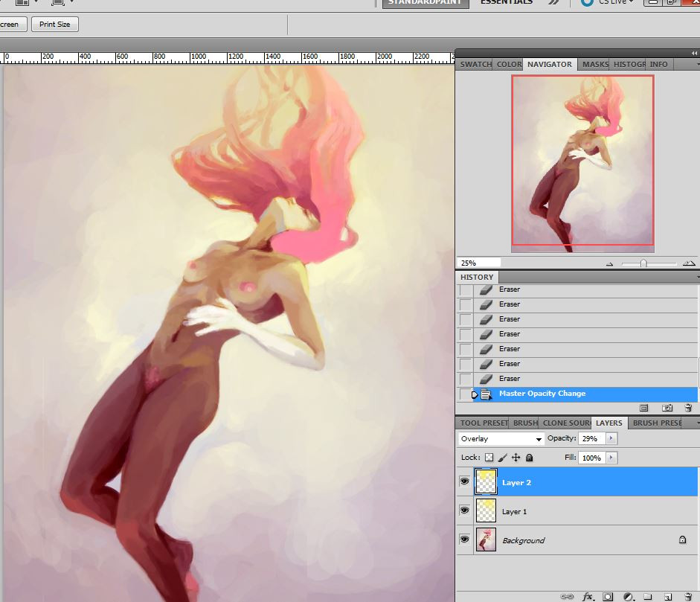Open the Tool Presets tab
The height and width of the screenshot is (602, 700).
[x=484, y=423]
